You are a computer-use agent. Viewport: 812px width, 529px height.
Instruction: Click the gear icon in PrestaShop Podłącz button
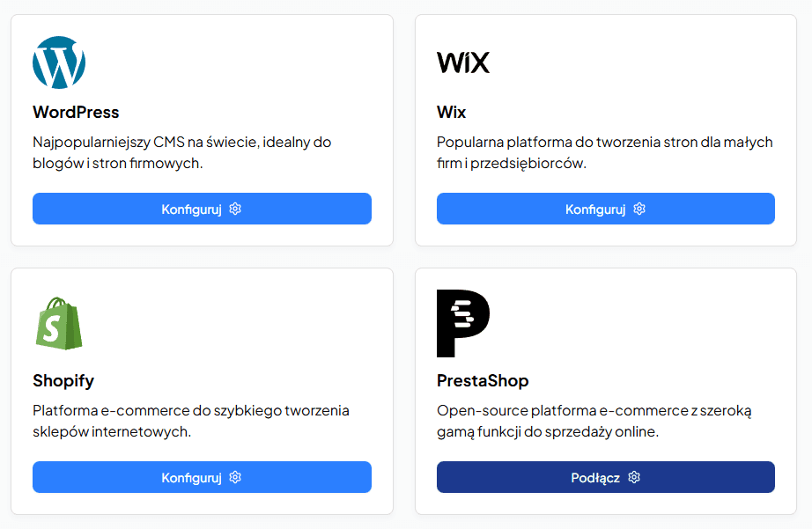click(634, 478)
